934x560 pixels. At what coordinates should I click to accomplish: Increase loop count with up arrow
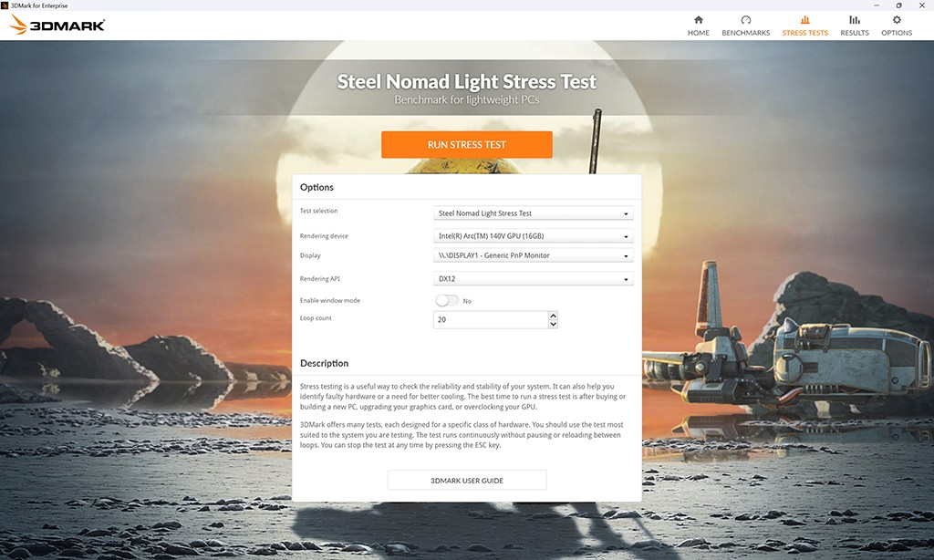pyautogui.click(x=554, y=316)
